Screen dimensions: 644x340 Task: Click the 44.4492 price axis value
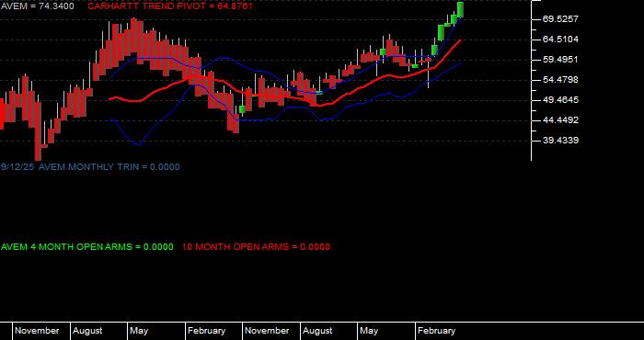tap(560, 120)
